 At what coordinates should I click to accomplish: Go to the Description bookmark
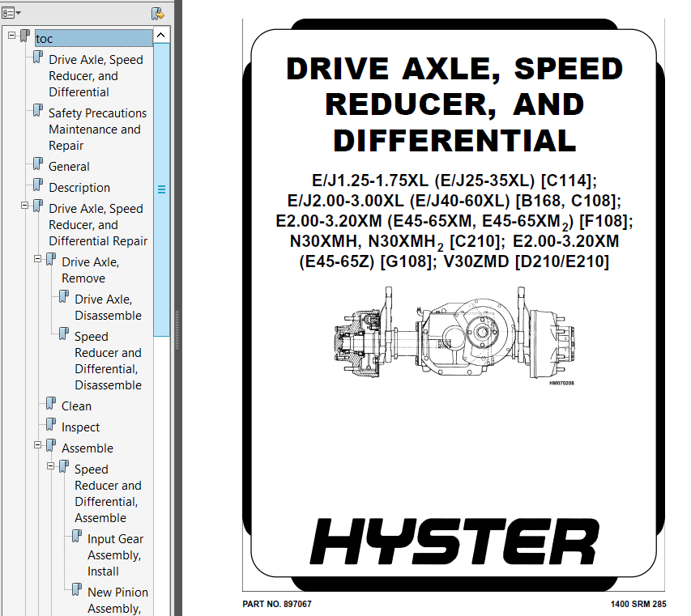click(x=79, y=188)
